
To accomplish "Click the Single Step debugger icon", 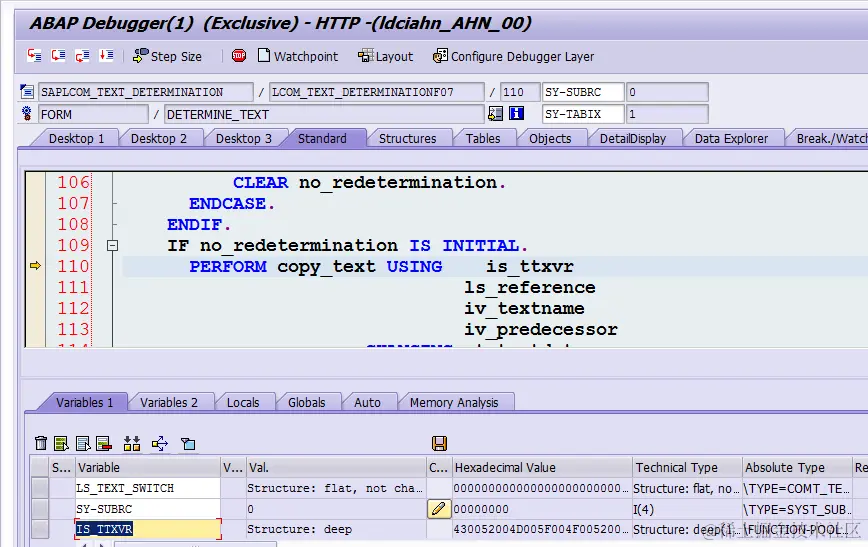I will coord(34,55).
